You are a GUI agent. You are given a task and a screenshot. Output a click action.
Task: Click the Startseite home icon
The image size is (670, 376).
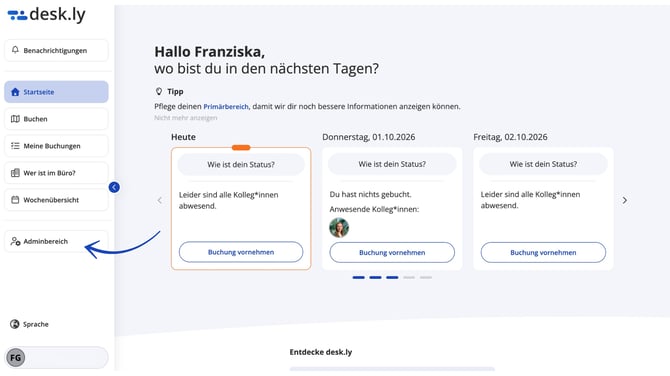coord(15,92)
